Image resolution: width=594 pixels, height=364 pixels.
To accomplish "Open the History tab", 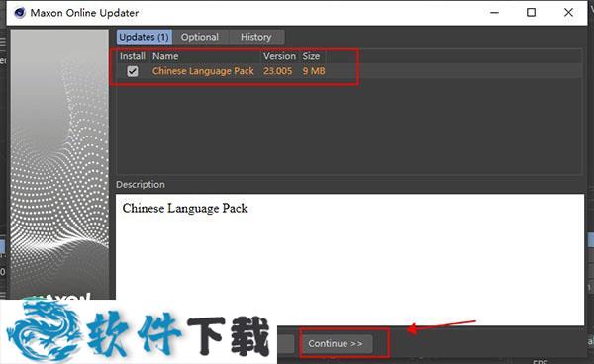I will (256, 37).
